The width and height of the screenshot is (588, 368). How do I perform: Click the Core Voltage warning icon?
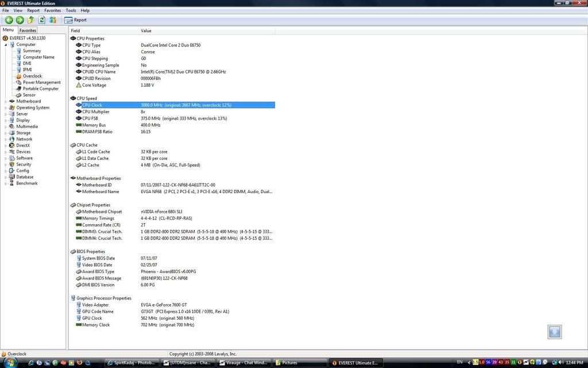(x=78, y=85)
